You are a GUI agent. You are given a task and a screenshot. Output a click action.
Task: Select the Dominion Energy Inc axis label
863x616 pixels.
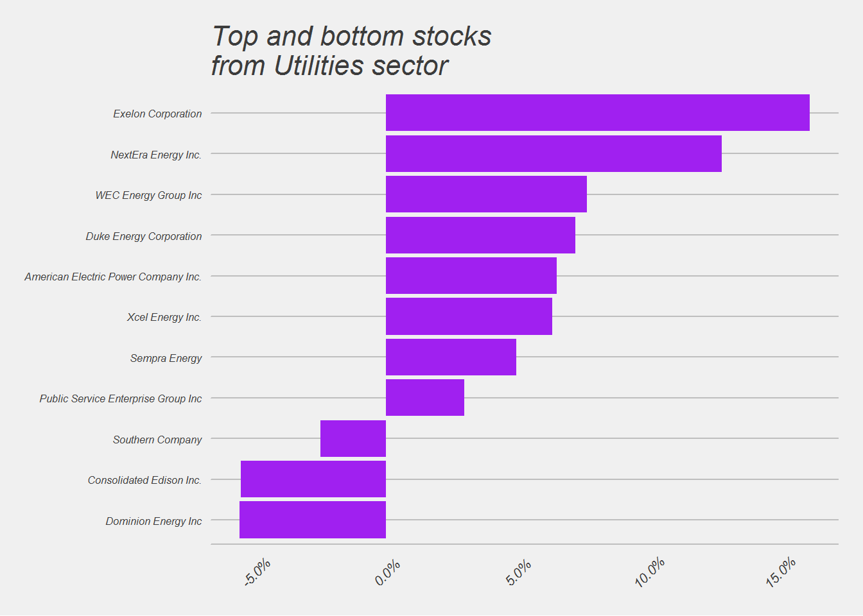pos(153,521)
